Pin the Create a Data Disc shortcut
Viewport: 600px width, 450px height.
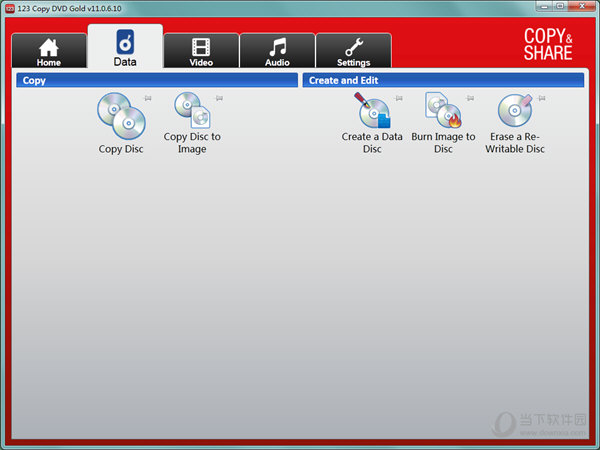pos(399,98)
